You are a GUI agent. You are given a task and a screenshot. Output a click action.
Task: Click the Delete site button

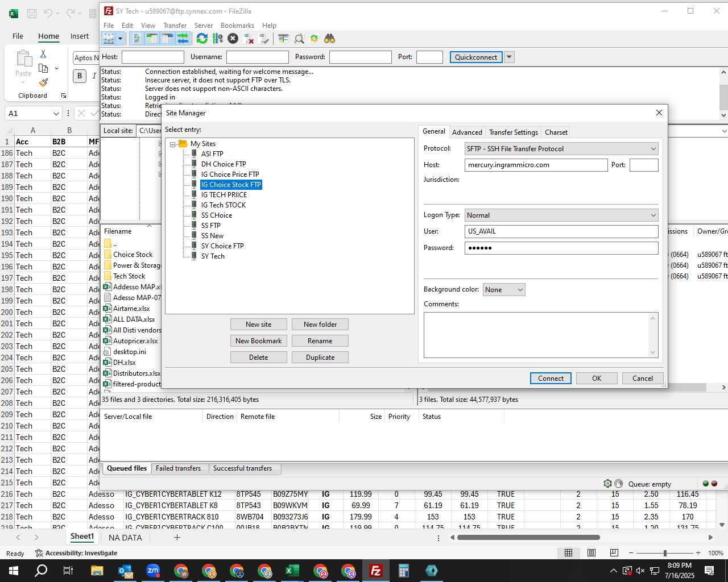258,357
